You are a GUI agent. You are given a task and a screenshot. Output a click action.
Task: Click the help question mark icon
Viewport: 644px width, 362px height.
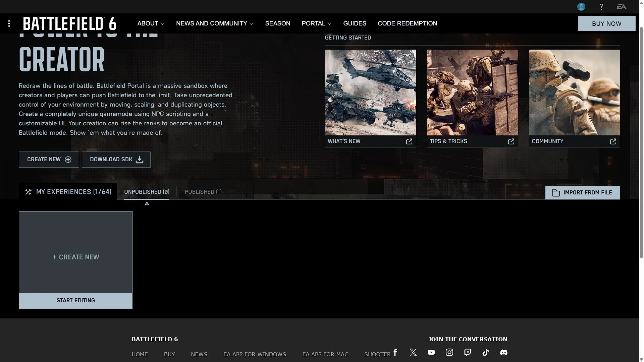(601, 7)
